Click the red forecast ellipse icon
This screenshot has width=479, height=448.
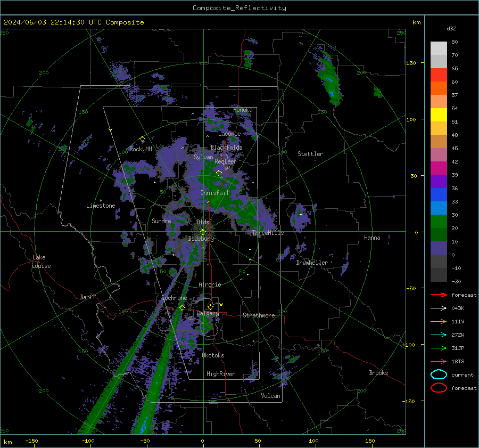click(439, 388)
